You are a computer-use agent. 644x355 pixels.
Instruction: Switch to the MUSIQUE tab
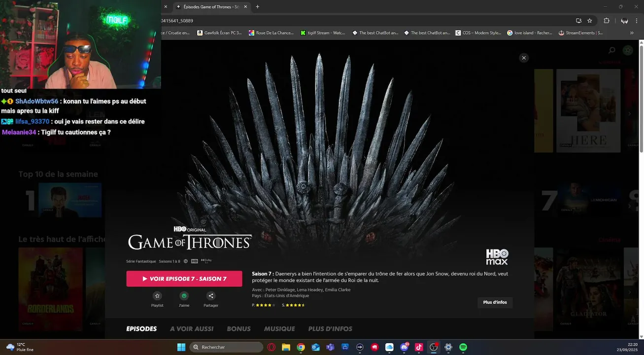coord(279,329)
